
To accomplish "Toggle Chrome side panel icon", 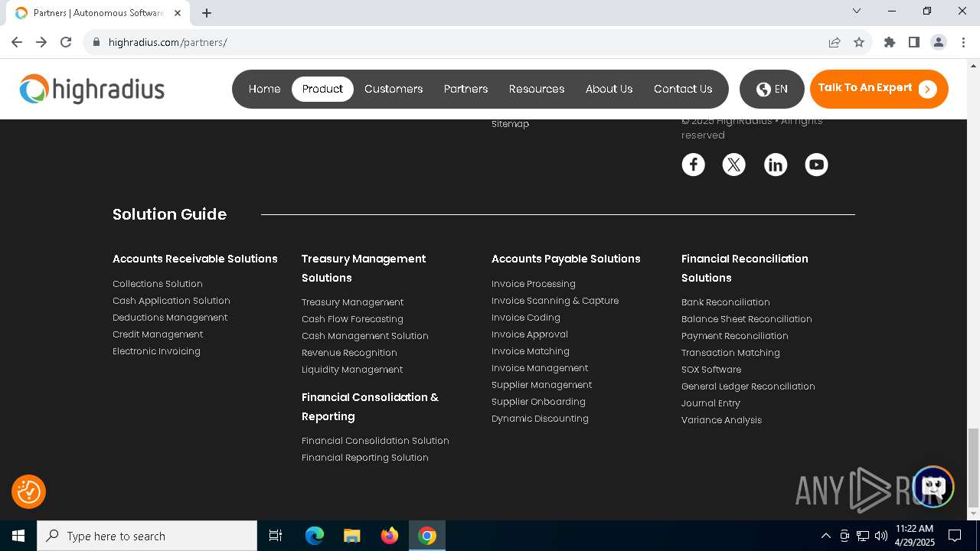I will click(x=914, y=42).
